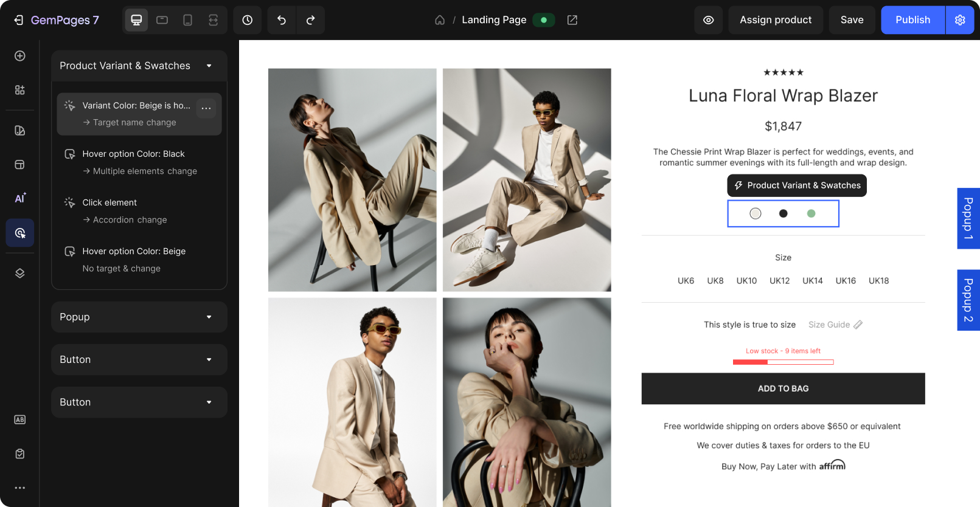Open the Popup 2 side tab
The height and width of the screenshot is (507, 980).
pos(968,300)
